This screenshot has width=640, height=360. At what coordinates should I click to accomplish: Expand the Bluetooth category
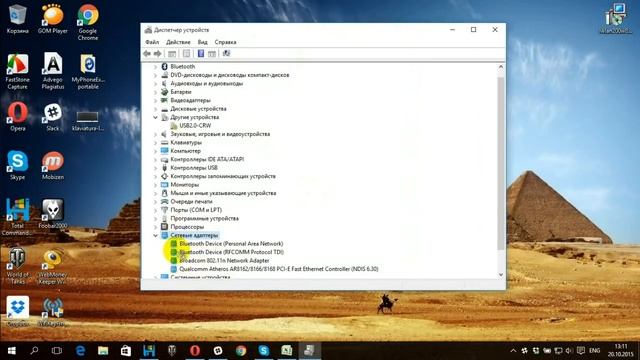155,67
